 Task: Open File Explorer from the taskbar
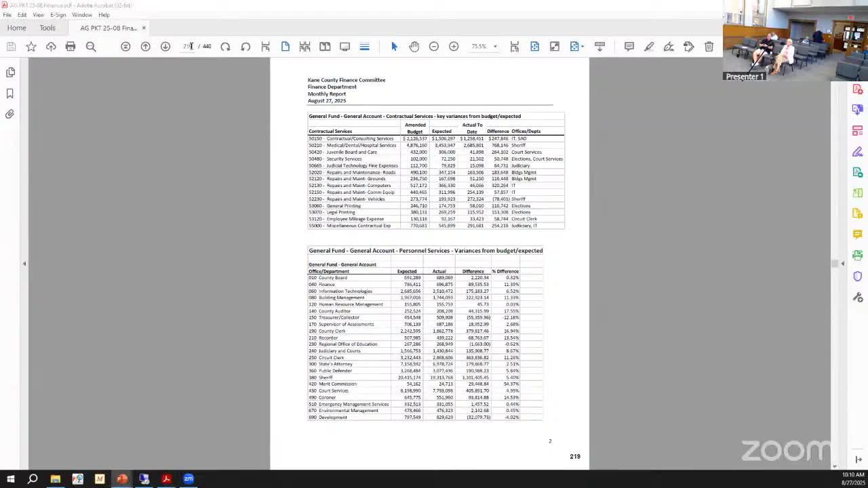pos(56,479)
